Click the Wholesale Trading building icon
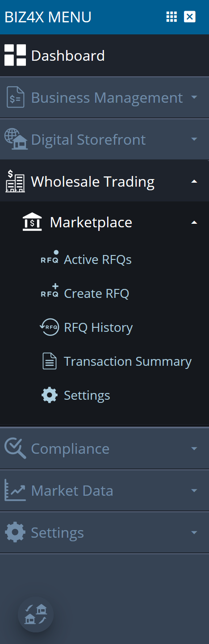209x644 pixels. 15,181
